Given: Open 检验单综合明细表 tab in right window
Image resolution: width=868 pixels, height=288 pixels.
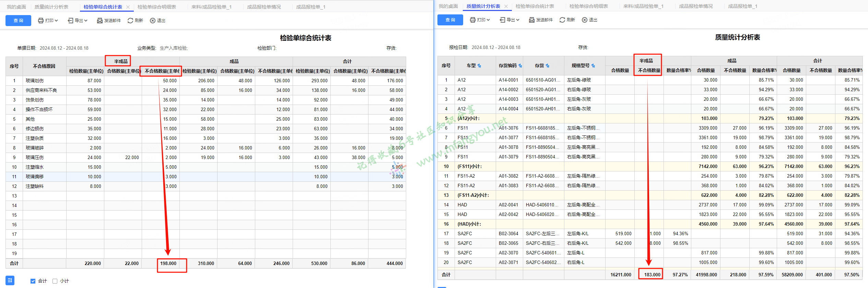Looking at the screenshot, I should 589,6.
